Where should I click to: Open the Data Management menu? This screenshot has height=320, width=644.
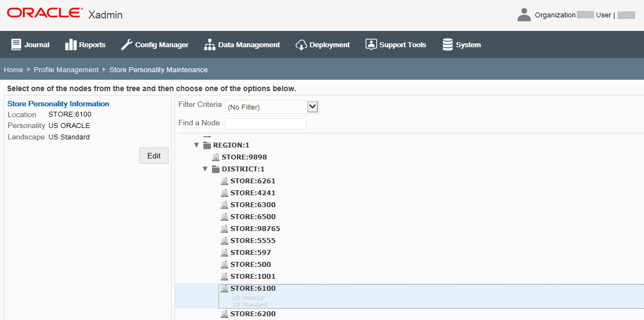(x=242, y=45)
